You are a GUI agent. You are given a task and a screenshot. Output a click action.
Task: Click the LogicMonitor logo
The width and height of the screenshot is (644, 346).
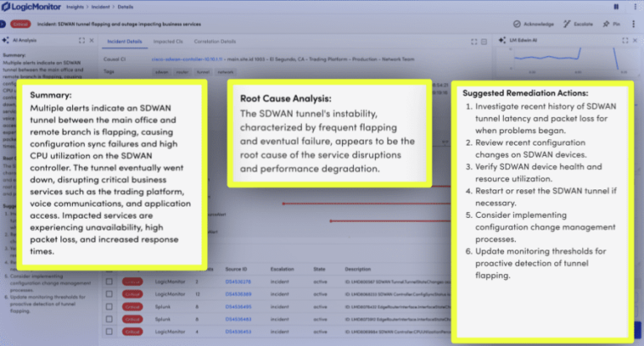point(34,7)
